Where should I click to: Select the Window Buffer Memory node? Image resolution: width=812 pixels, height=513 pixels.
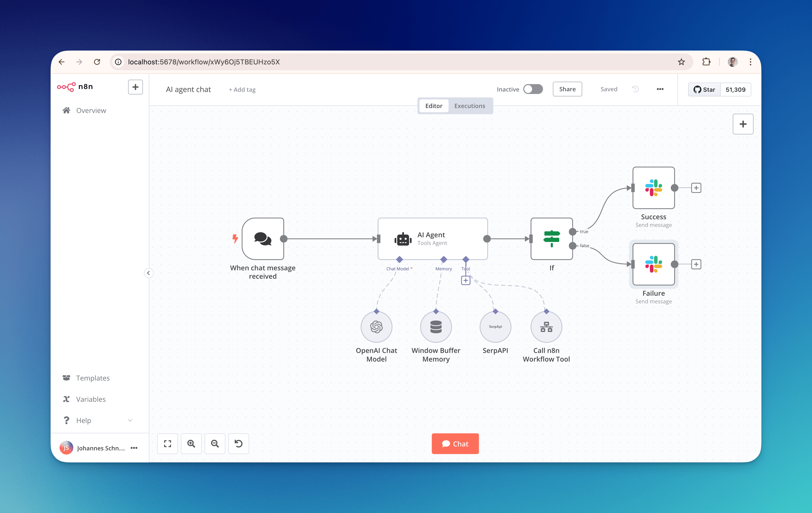click(x=436, y=327)
